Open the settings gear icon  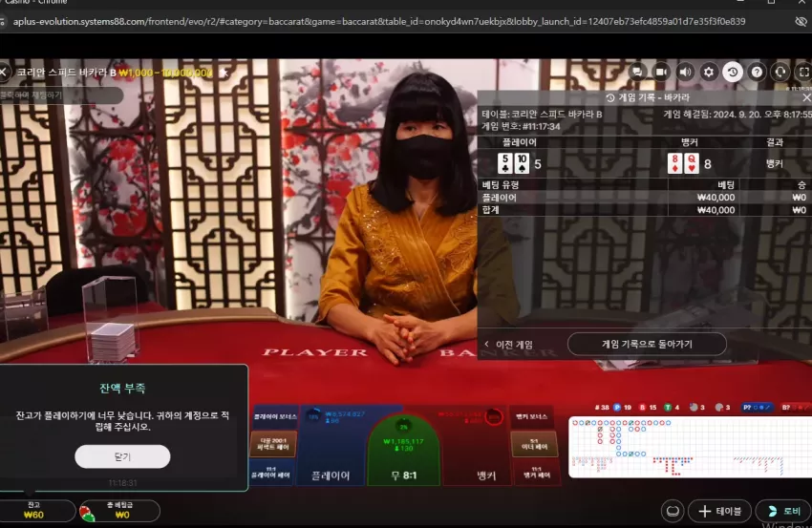[709, 72]
